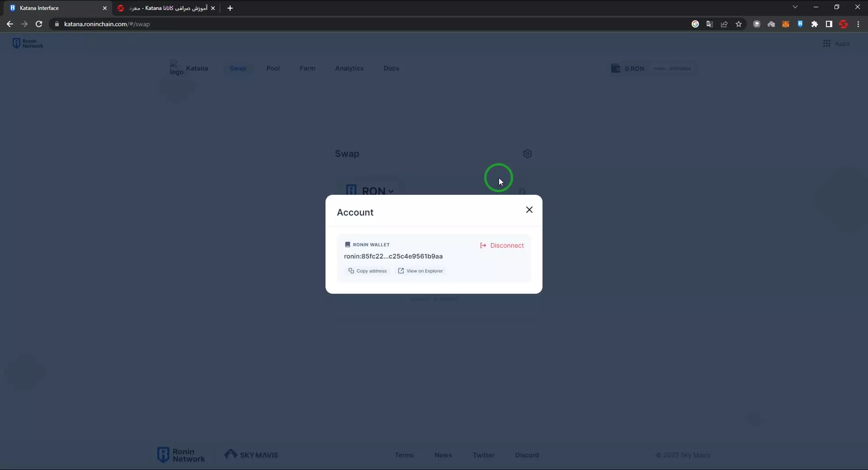This screenshot has width=868, height=470.
Task: Open the Ronin Wallet extension icon
Action: [x=800, y=24]
